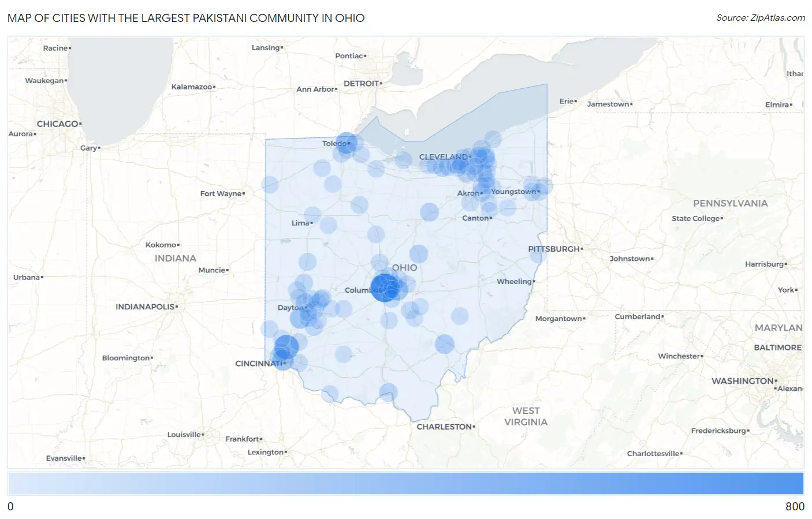Screen dimensions: 812x519
Task: Click the large Columbus data bubble
Action: pos(385,287)
